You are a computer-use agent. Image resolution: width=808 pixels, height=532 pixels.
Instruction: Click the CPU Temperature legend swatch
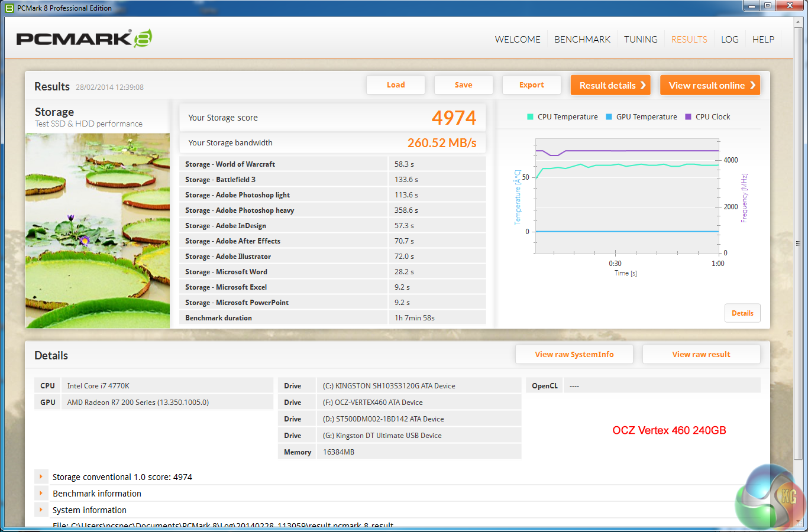531,117
